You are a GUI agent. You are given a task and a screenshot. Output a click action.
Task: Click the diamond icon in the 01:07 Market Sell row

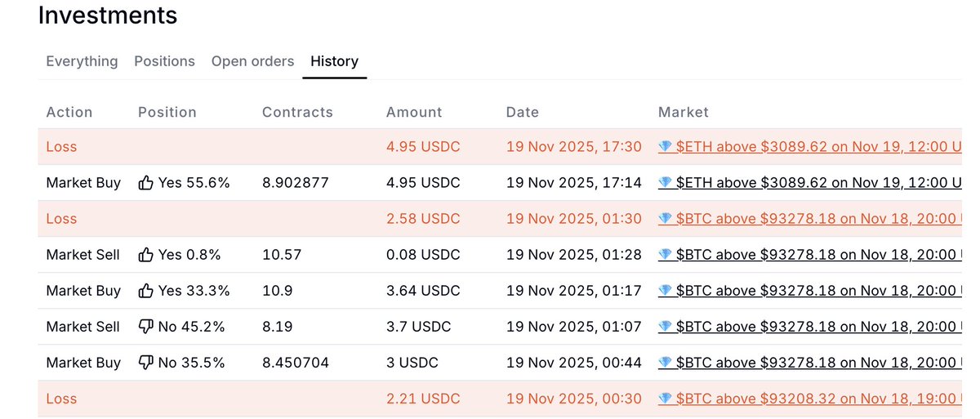tap(665, 327)
